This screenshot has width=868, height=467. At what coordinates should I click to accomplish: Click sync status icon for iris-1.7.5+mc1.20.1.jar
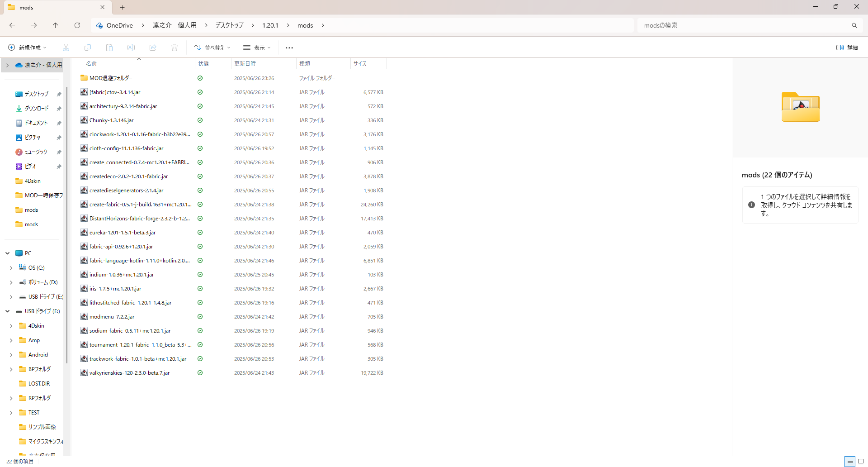tap(200, 289)
